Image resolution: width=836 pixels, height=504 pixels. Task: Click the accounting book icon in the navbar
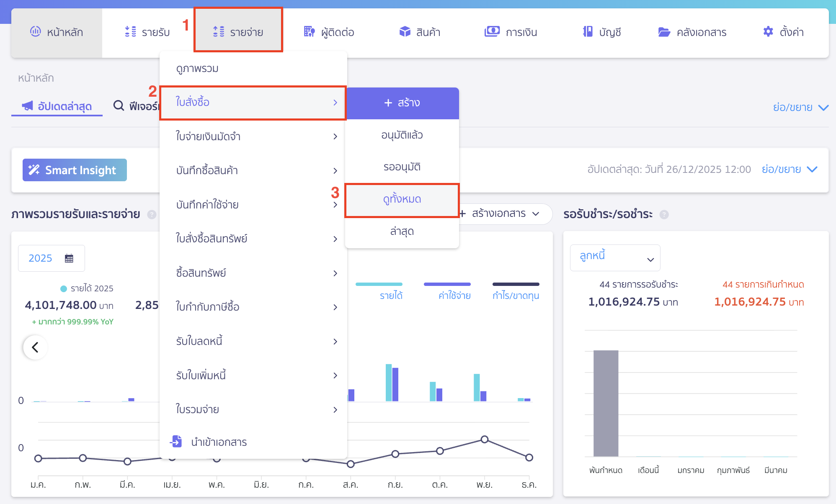588,32
